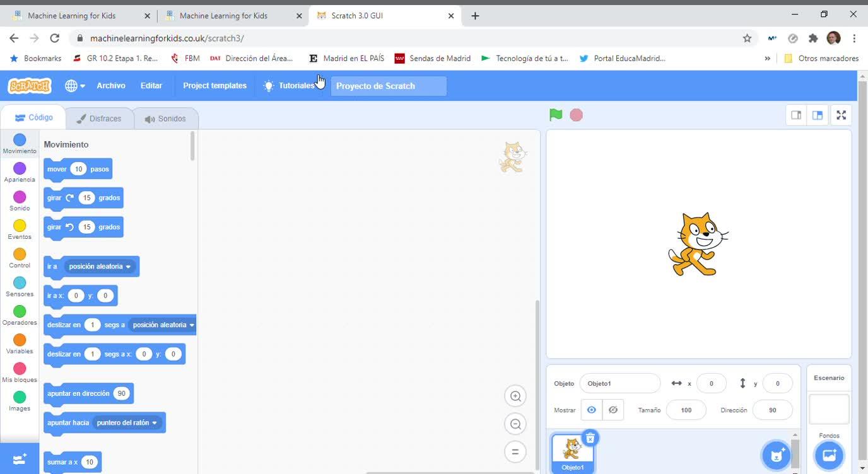Switch to small stage layout
The height and width of the screenshot is (474, 868).
796,115
